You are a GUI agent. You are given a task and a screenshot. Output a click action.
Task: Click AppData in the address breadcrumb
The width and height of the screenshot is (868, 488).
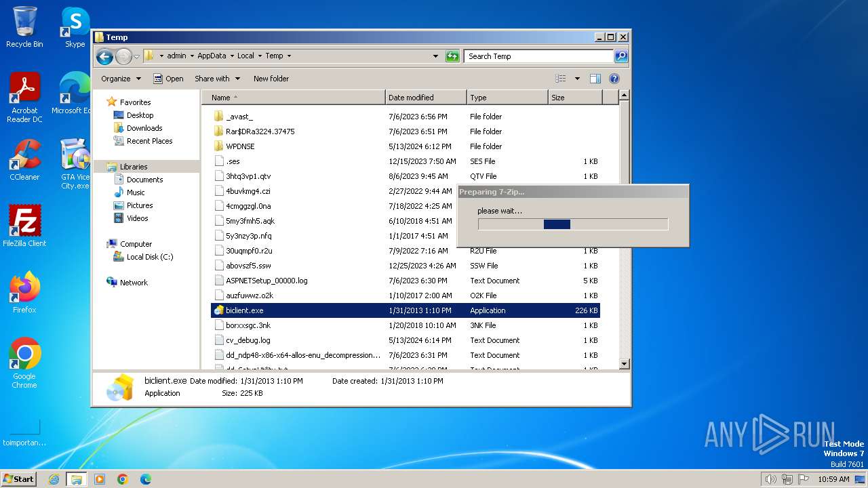[x=212, y=56]
